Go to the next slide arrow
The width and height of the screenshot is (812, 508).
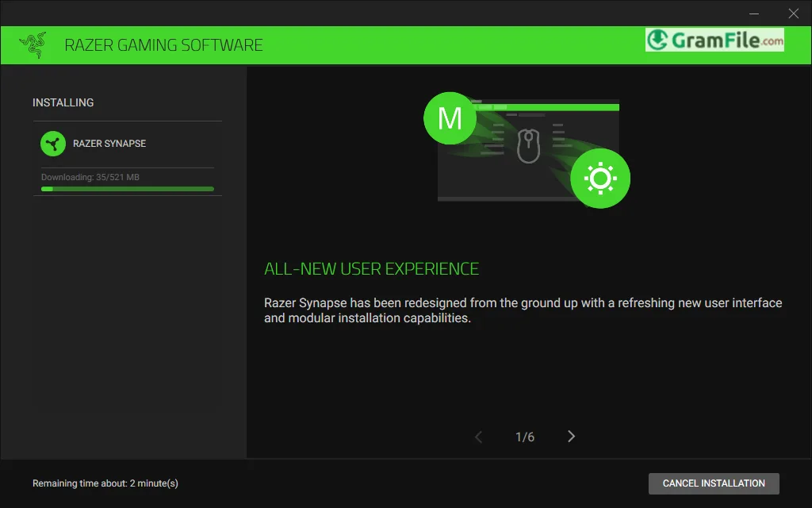[571, 437]
